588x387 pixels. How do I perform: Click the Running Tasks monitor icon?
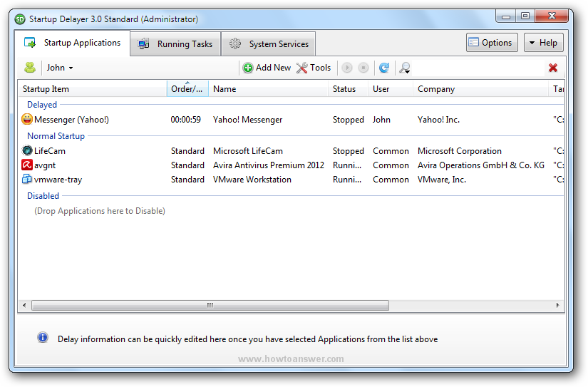click(143, 44)
